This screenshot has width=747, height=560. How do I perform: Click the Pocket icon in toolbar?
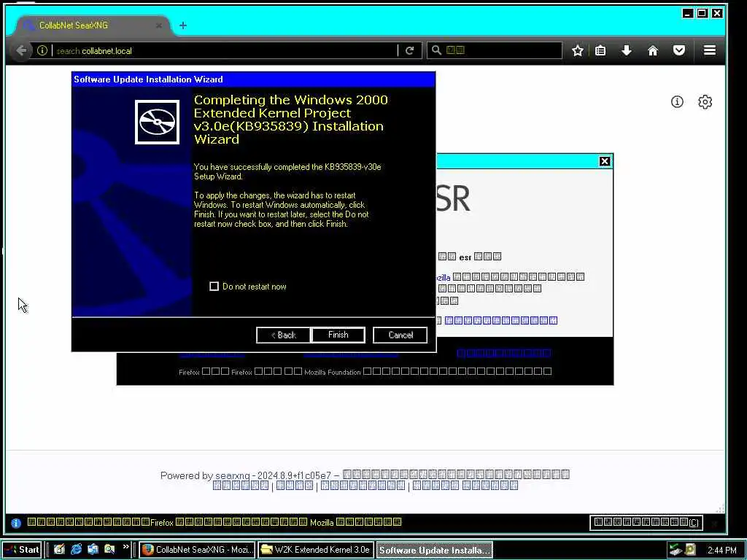(x=679, y=50)
